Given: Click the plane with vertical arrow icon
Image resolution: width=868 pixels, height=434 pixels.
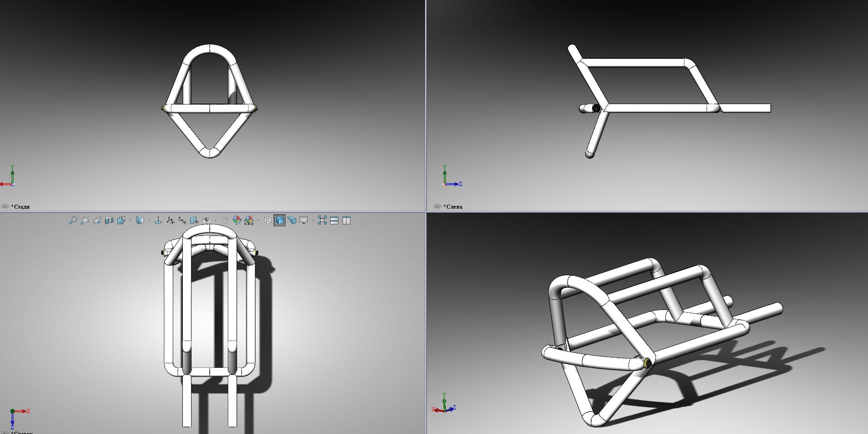Looking at the screenshot, I should coord(158,220).
